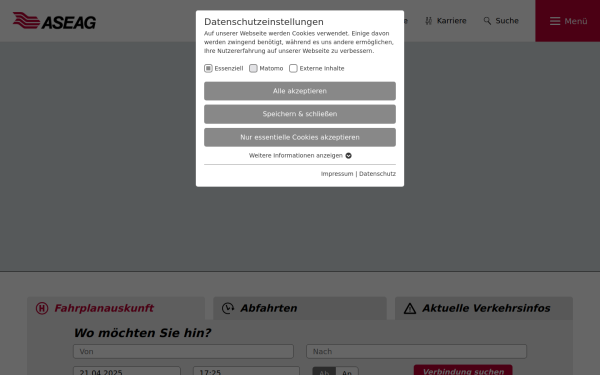Open the Datenschutz link
The width and height of the screenshot is (600, 375).
[377, 174]
